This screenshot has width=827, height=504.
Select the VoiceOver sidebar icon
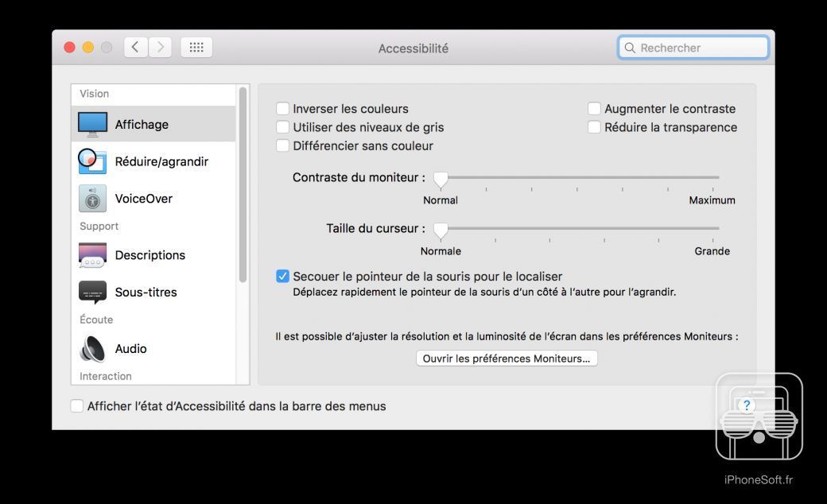pyautogui.click(x=92, y=198)
